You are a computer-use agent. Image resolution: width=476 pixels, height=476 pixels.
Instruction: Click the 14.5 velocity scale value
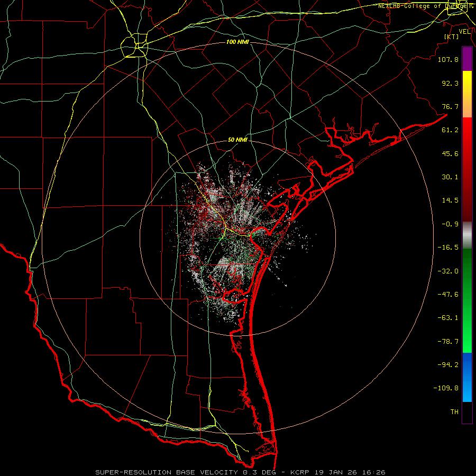(x=450, y=200)
